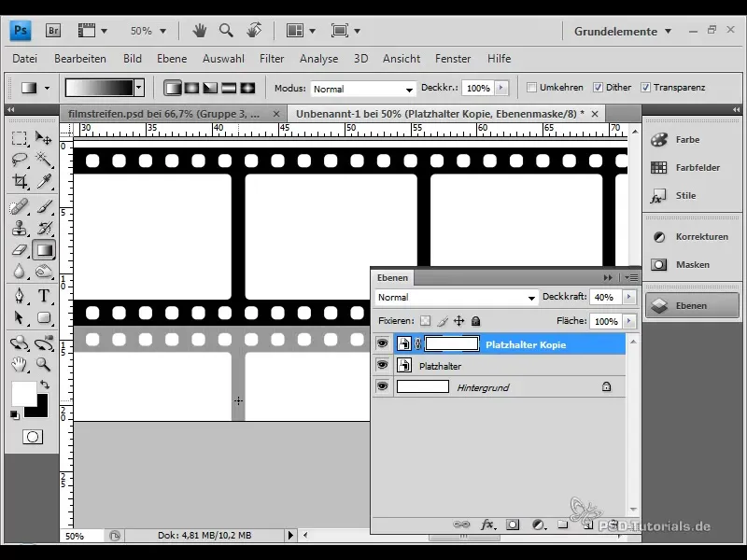747x560 pixels.
Task: Open the layer blend mode dropdown
Action: [457, 298]
